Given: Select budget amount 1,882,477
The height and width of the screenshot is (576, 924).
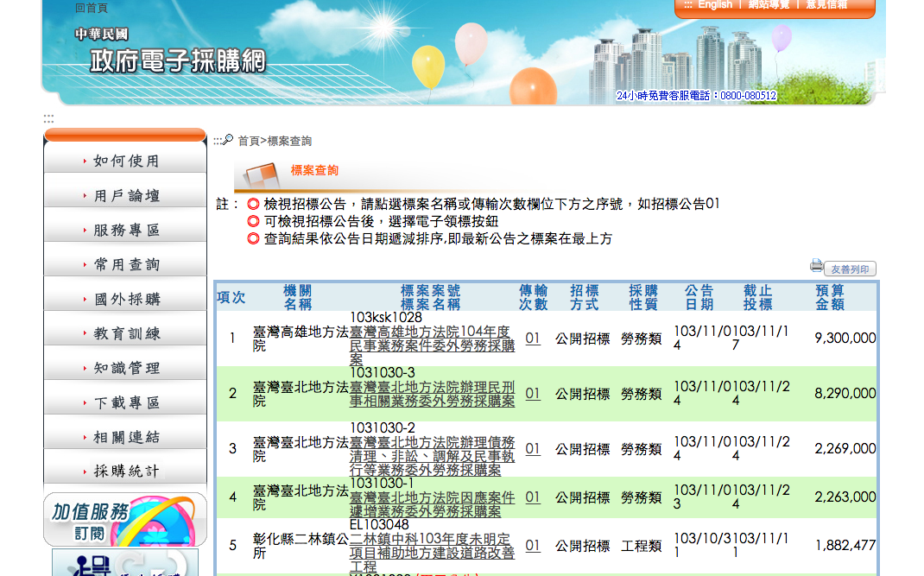Looking at the screenshot, I should pyautogui.click(x=845, y=545).
